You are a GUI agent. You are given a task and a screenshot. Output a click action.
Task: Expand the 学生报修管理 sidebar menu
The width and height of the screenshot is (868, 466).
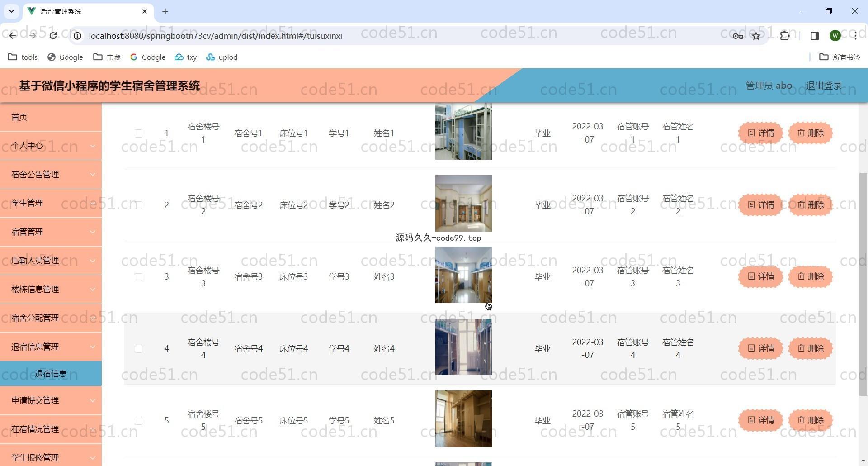[x=51, y=456]
